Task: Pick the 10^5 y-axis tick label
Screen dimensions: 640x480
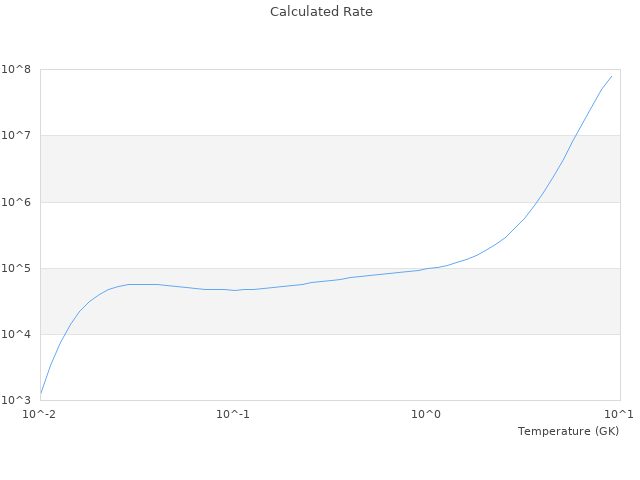Action: pyautogui.click(x=16, y=268)
